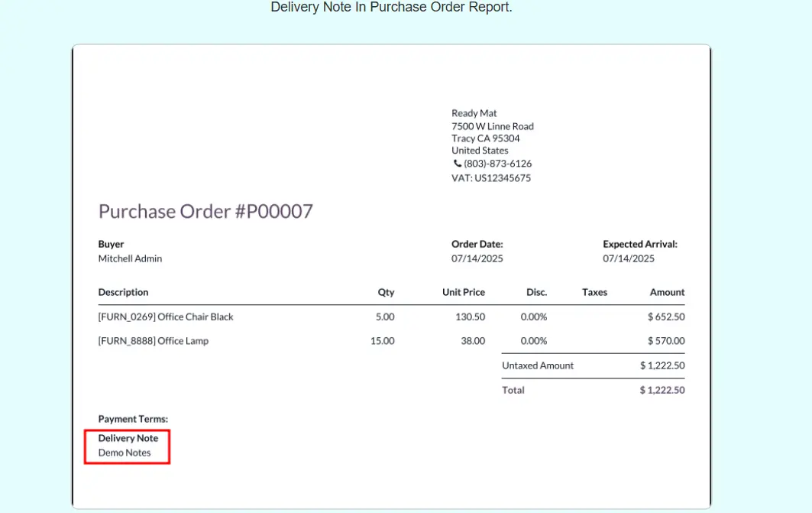Image resolution: width=812 pixels, height=513 pixels.
Task: Select the Amount column header
Action: point(667,292)
